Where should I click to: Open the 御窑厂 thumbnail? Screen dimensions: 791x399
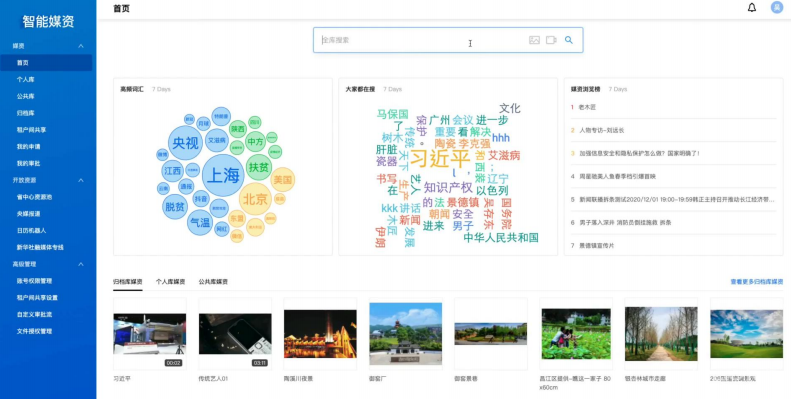[x=406, y=334]
